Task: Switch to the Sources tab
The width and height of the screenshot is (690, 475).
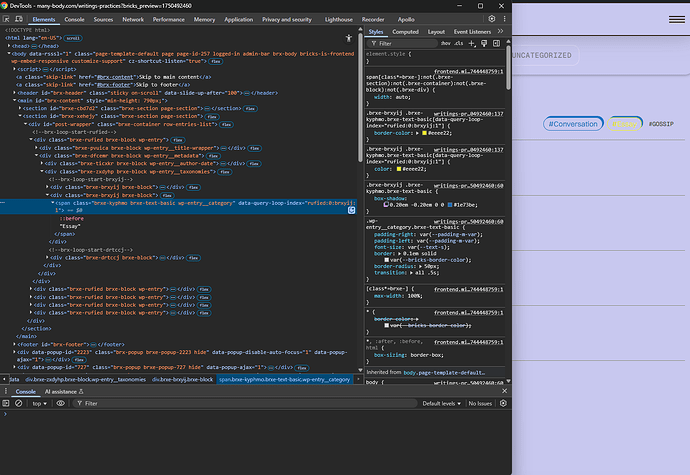Action: [103, 19]
